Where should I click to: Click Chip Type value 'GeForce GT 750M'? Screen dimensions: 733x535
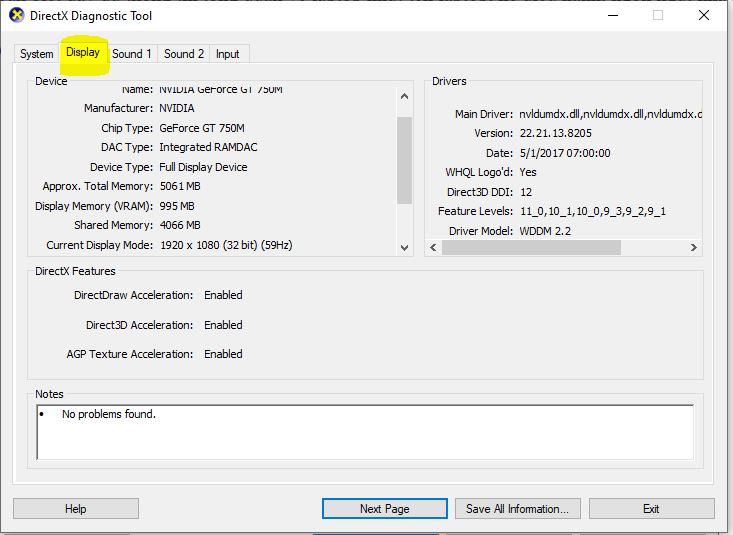pos(202,128)
